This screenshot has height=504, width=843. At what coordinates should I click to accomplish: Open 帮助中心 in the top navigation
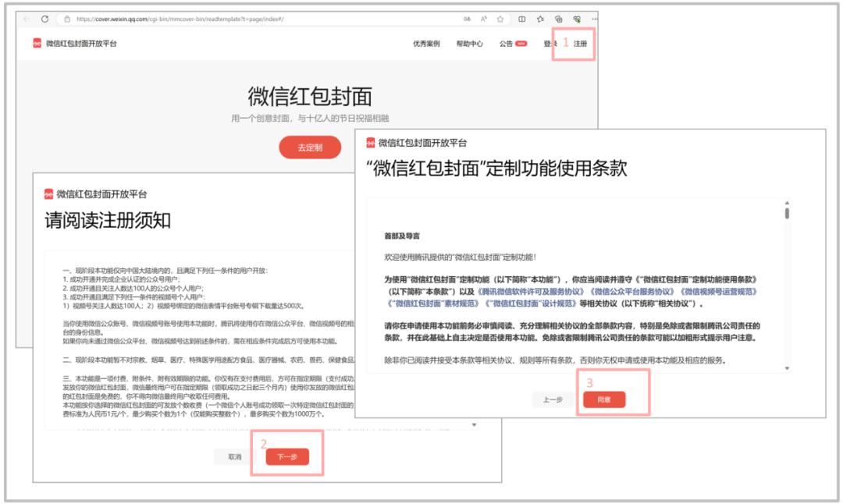coord(469,44)
